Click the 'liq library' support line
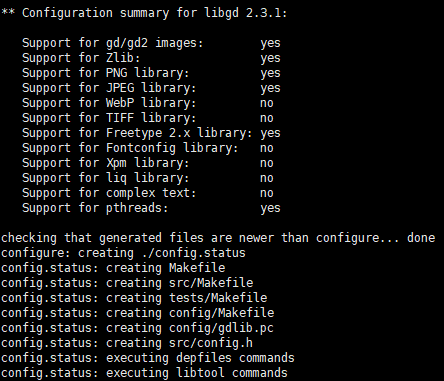444x381 pixels. click(105, 178)
